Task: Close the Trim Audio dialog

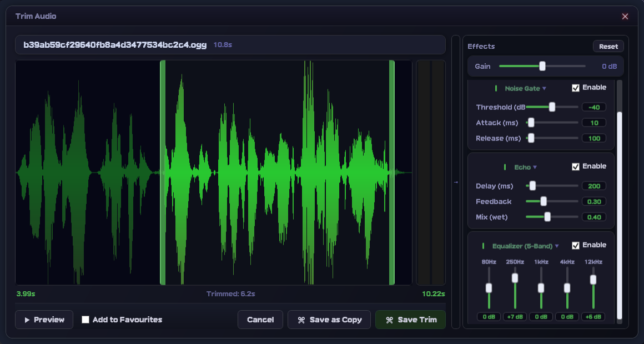Action: click(x=625, y=17)
